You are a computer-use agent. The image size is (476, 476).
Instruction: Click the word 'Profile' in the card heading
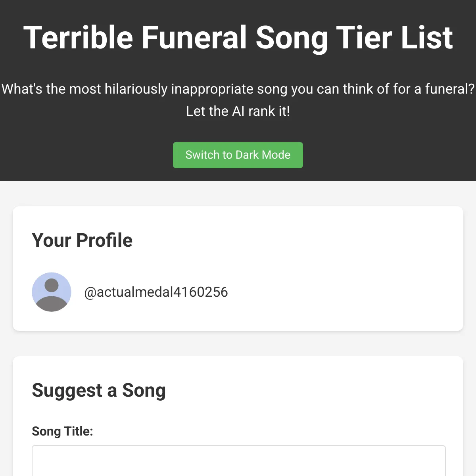pyautogui.click(x=104, y=240)
